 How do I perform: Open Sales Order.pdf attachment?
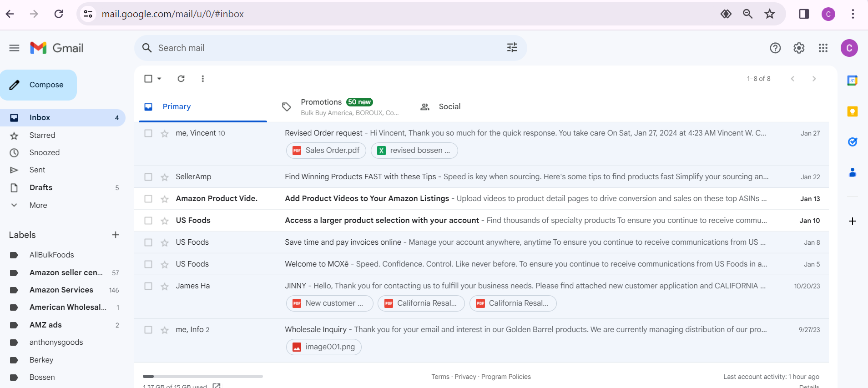click(326, 151)
